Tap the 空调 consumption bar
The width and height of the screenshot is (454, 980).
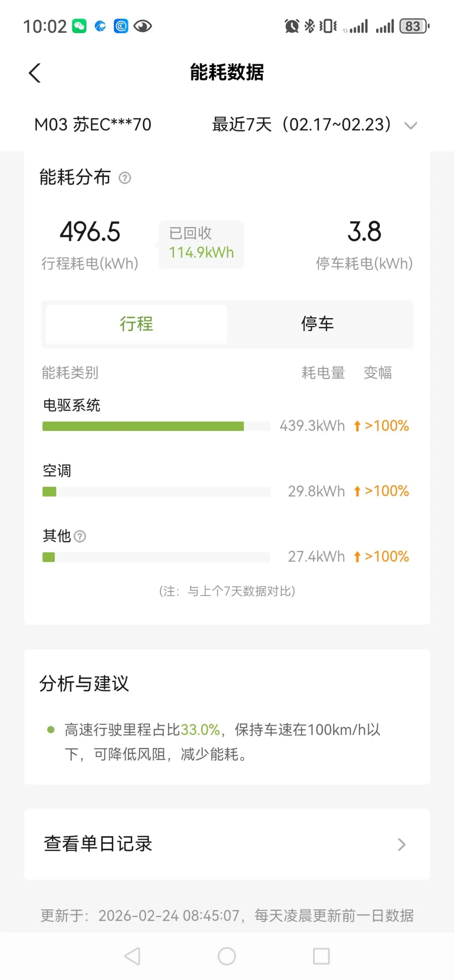coord(156,492)
